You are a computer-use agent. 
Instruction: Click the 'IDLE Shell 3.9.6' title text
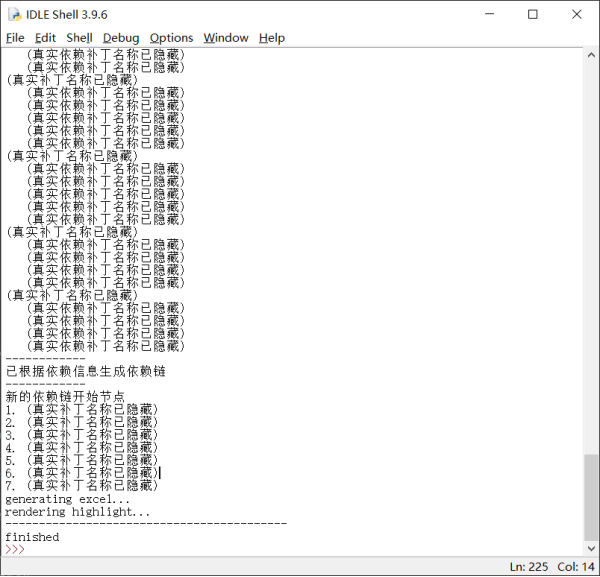67,15
